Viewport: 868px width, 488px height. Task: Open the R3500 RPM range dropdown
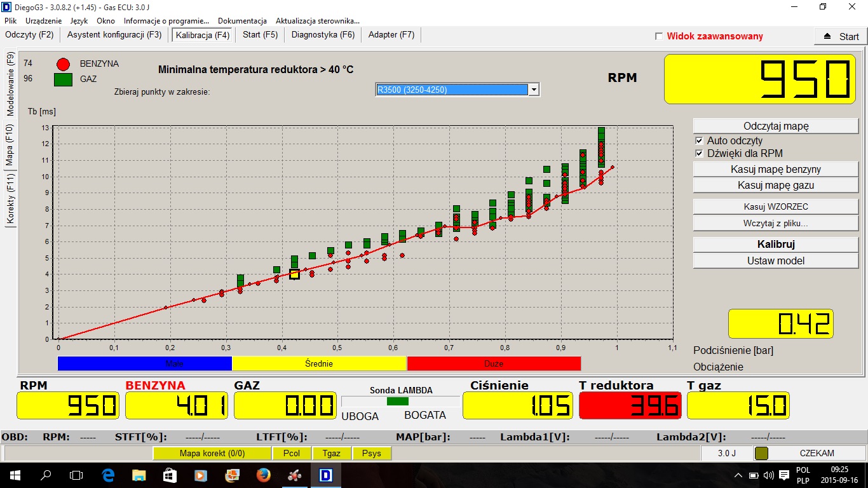[x=534, y=90]
